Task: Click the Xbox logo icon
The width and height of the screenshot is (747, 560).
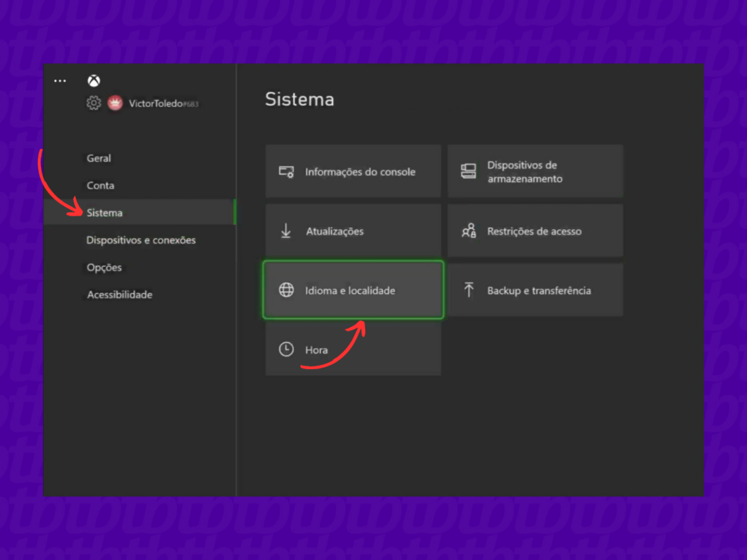Action: pos(94,81)
